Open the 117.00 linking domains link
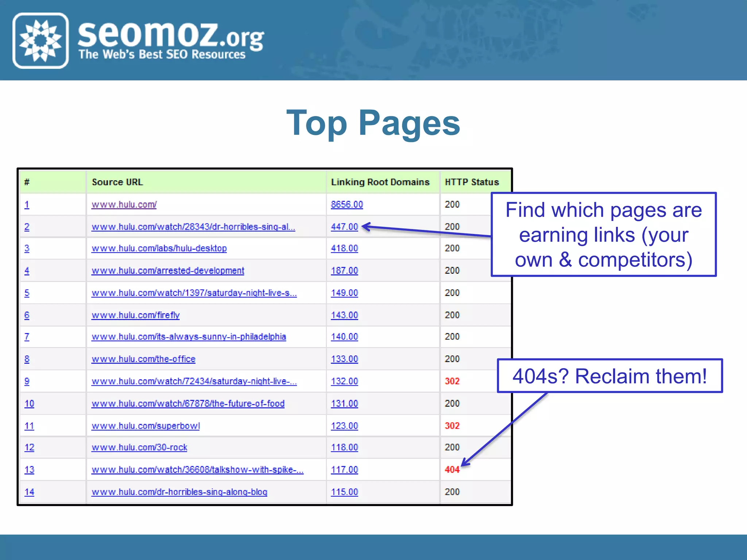The height and width of the screenshot is (560, 747). point(344,470)
